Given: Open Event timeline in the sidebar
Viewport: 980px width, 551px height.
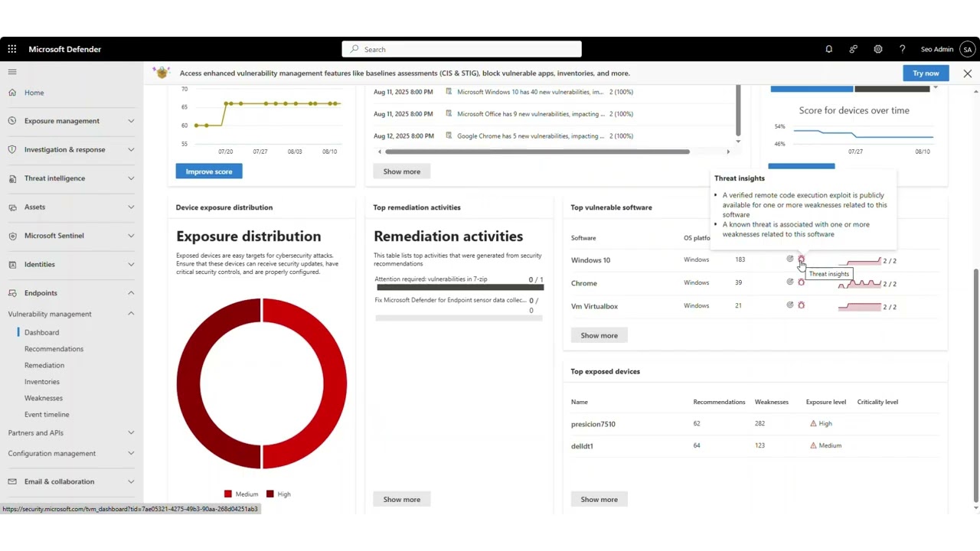Looking at the screenshot, I should (x=47, y=415).
